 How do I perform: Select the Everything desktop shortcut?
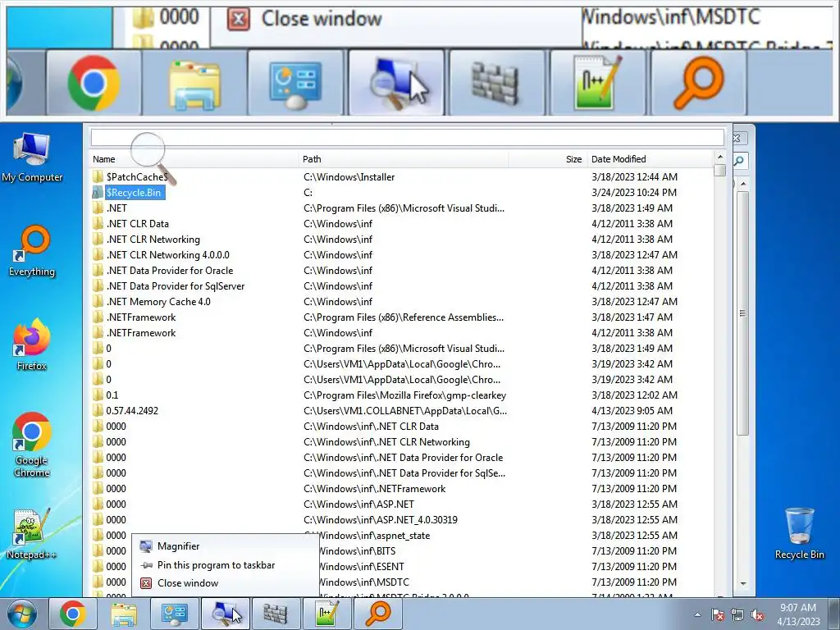[32, 251]
